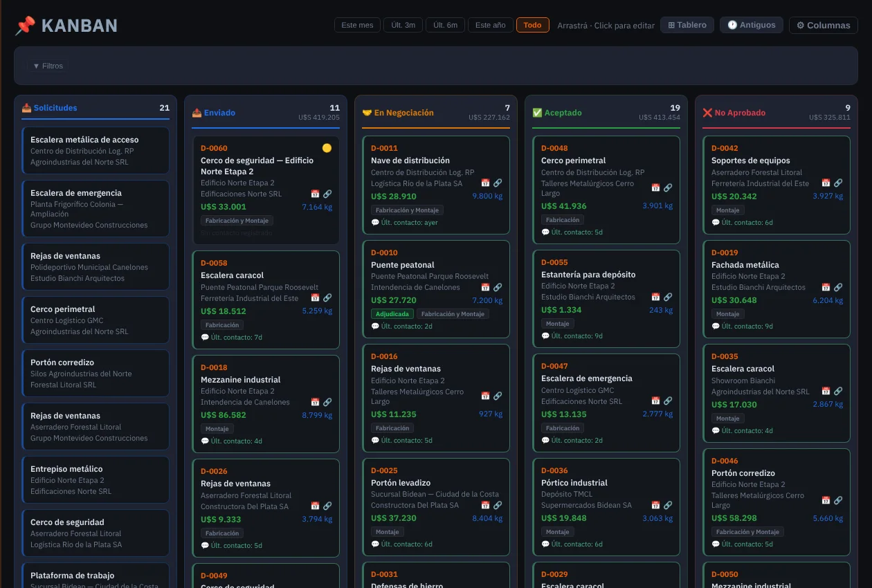Select the 'Todo' period filter
Image resolution: width=872 pixels, height=588 pixels.
click(533, 25)
